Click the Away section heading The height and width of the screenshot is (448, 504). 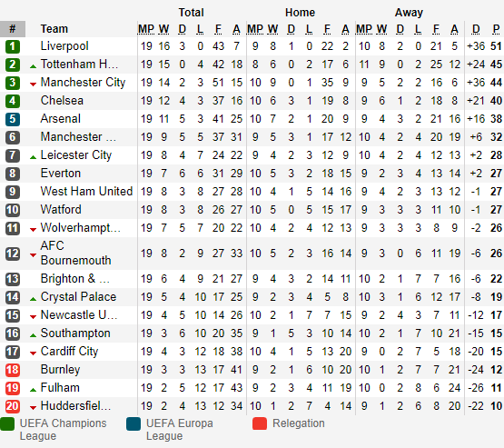pyautogui.click(x=409, y=12)
